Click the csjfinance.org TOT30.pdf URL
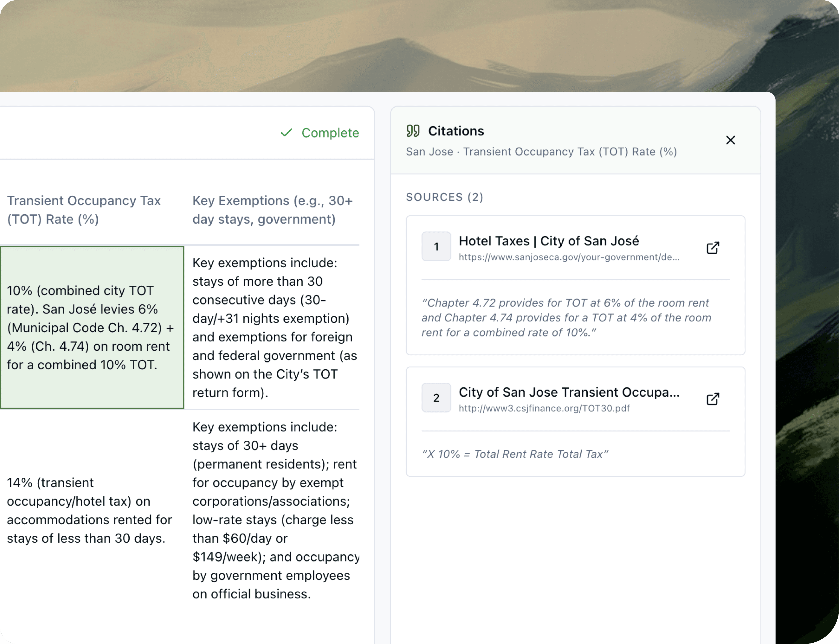The width and height of the screenshot is (839, 644). click(544, 409)
